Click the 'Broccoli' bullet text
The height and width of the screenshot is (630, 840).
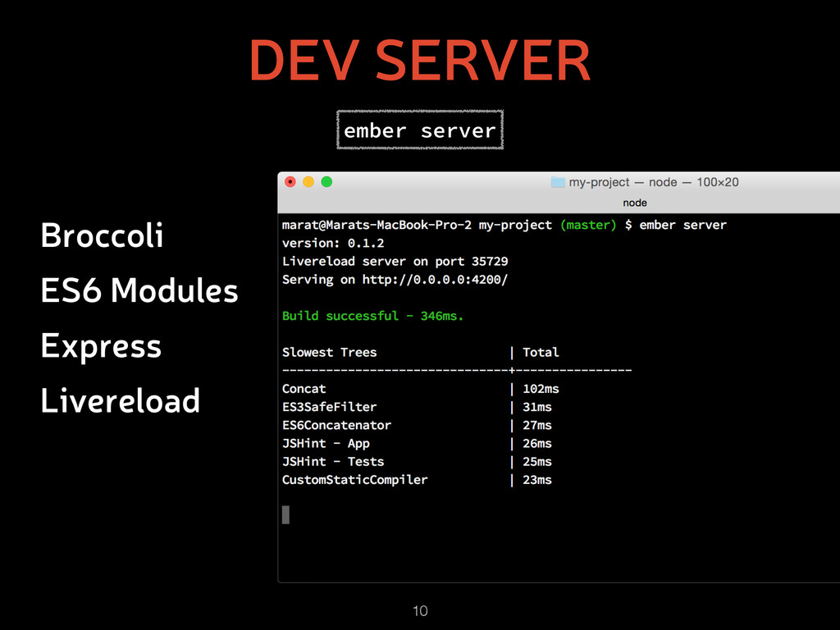tap(103, 235)
